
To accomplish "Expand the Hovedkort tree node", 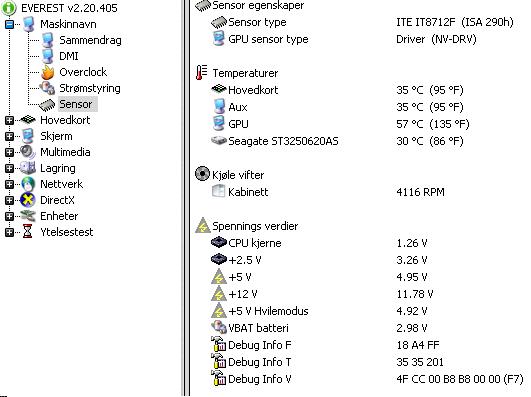I will click(9, 120).
